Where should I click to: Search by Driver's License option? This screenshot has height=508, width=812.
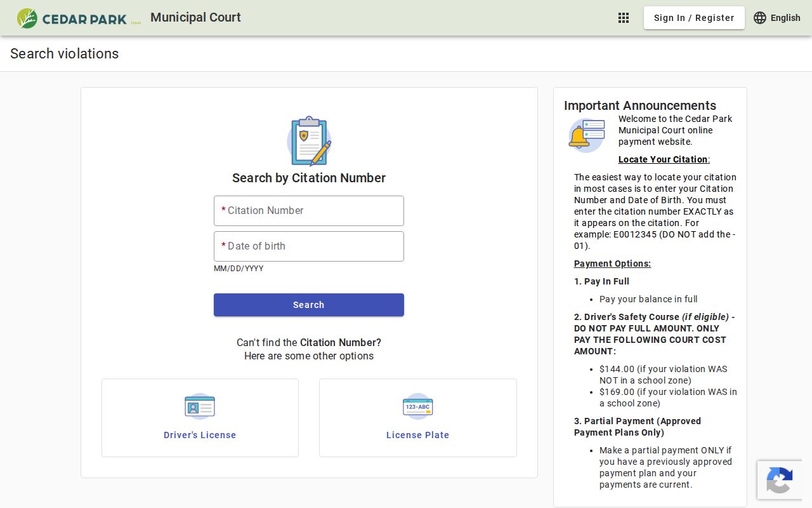(x=200, y=418)
